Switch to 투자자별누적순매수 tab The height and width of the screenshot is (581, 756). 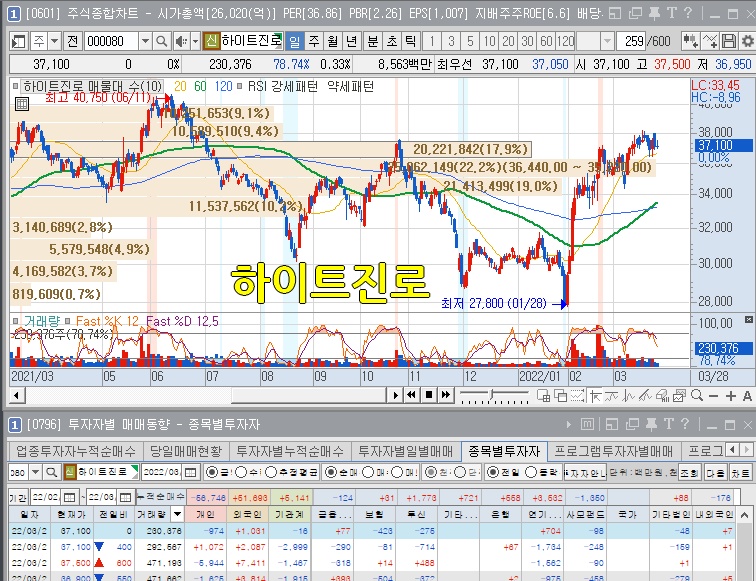point(289,451)
